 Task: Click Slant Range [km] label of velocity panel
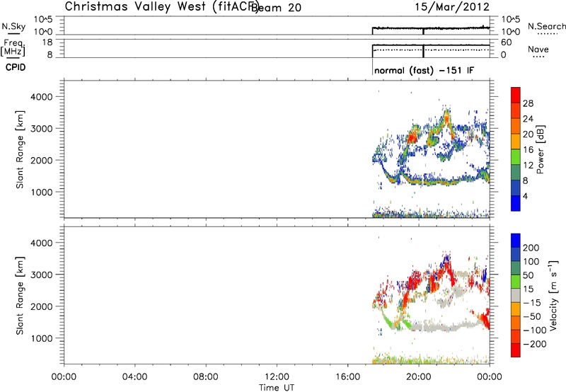(20, 296)
